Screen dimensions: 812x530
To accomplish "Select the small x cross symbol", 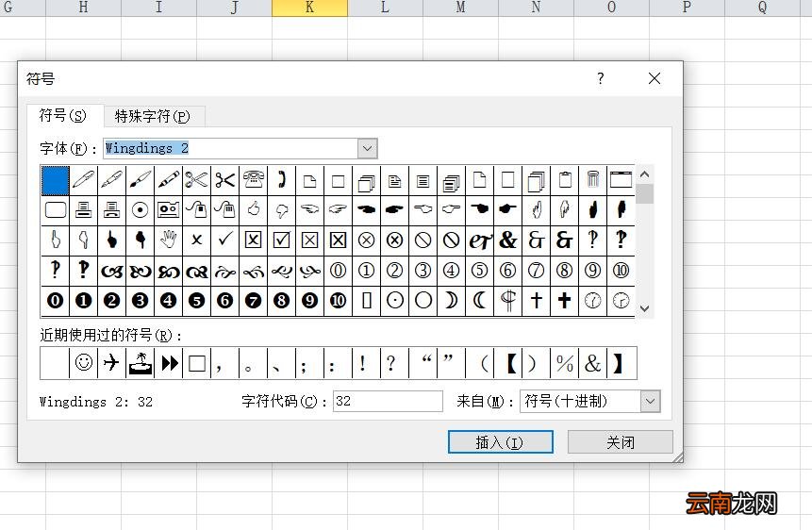I will (x=196, y=240).
